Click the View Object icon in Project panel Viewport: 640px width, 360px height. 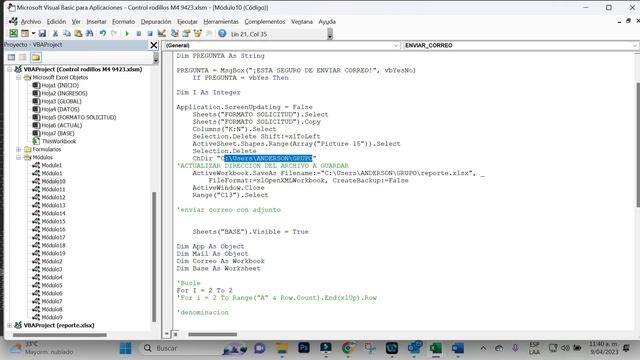(23, 57)
